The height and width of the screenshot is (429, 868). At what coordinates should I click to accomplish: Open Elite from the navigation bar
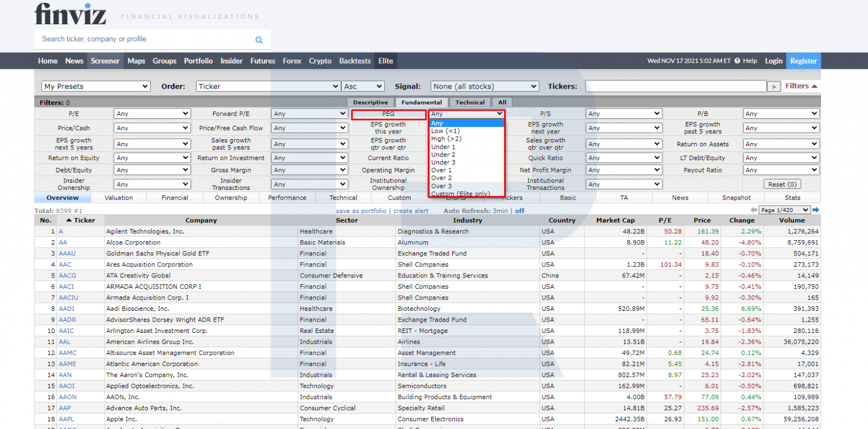click(386, 60)
